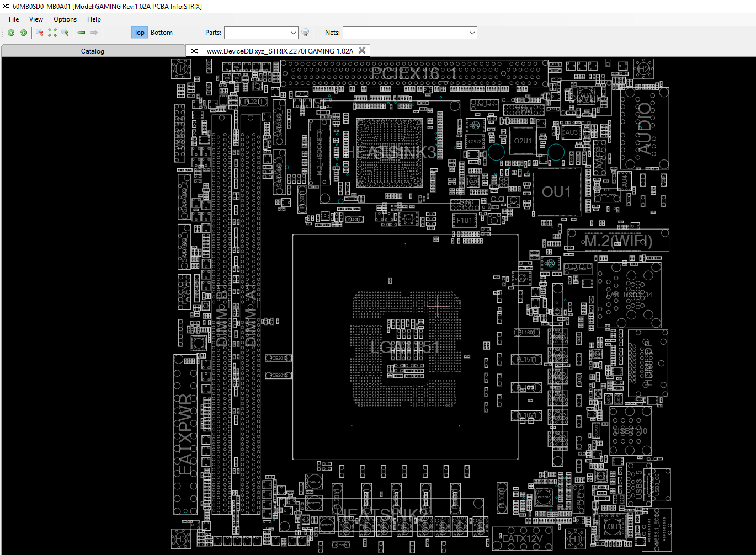Image resolution: width=756 pixels, height=555 pixels.
Task: Click the zoom out magnifier icon
Action: coord(40,33)
